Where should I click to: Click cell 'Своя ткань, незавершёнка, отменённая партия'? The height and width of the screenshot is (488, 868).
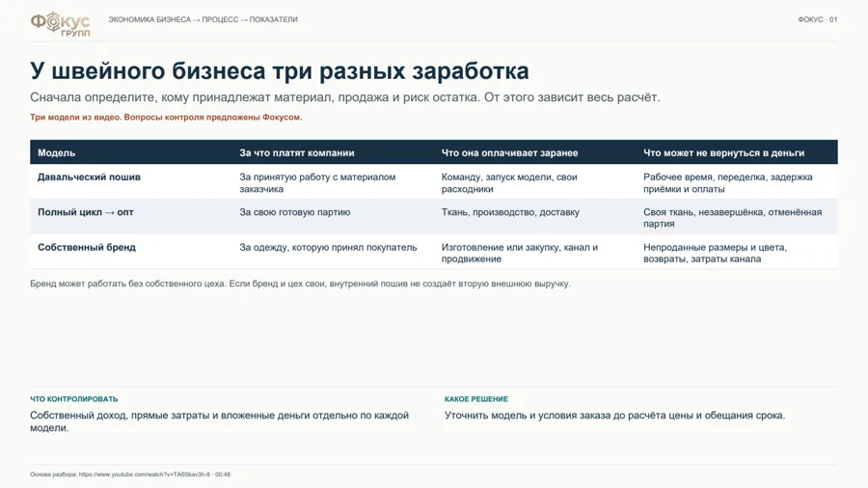[x=732, y=217]
